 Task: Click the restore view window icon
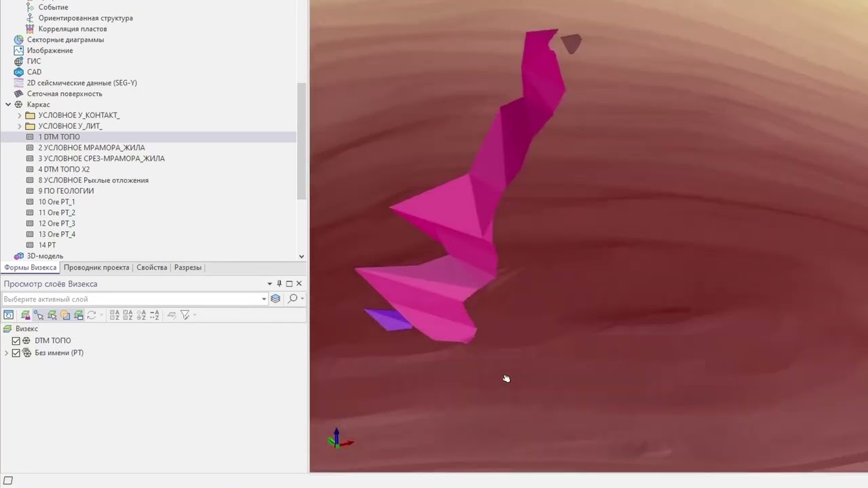[x=9, y=315]
